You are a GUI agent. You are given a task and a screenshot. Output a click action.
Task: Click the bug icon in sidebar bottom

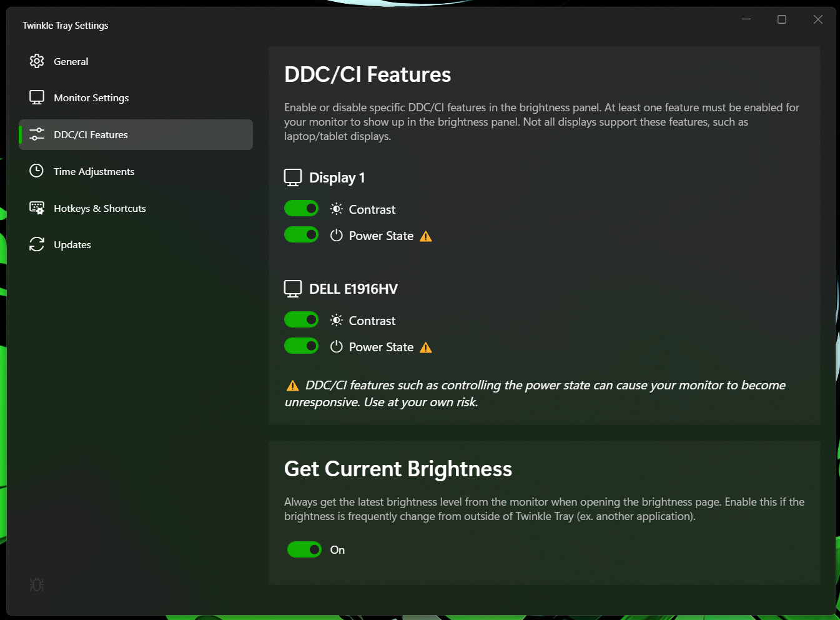[37, 584]
